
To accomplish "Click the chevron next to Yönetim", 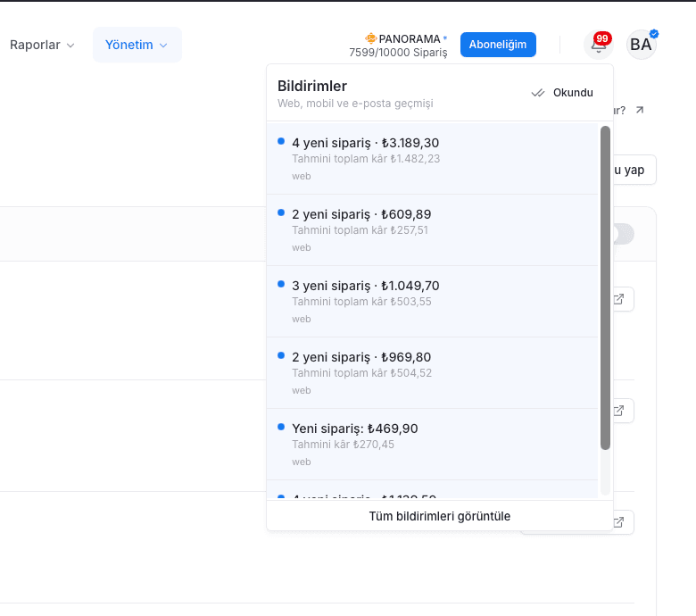I will [163, 46].
